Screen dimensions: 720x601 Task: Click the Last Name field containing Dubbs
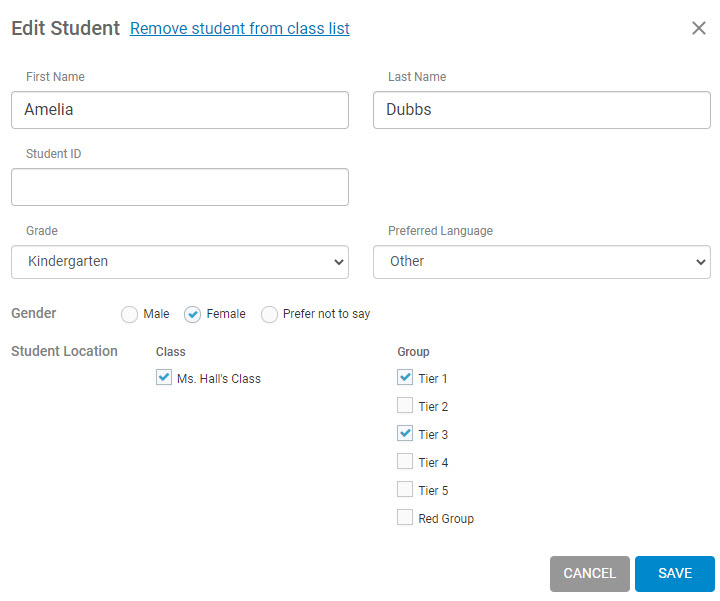pyautogui.click(x=542, y=110)
